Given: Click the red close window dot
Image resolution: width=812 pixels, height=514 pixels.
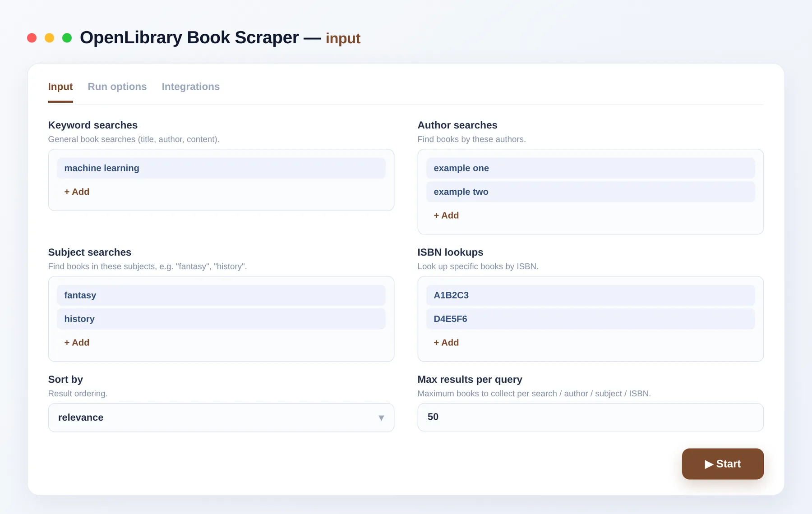Looking at the screenshot, I should click(32, 38).
